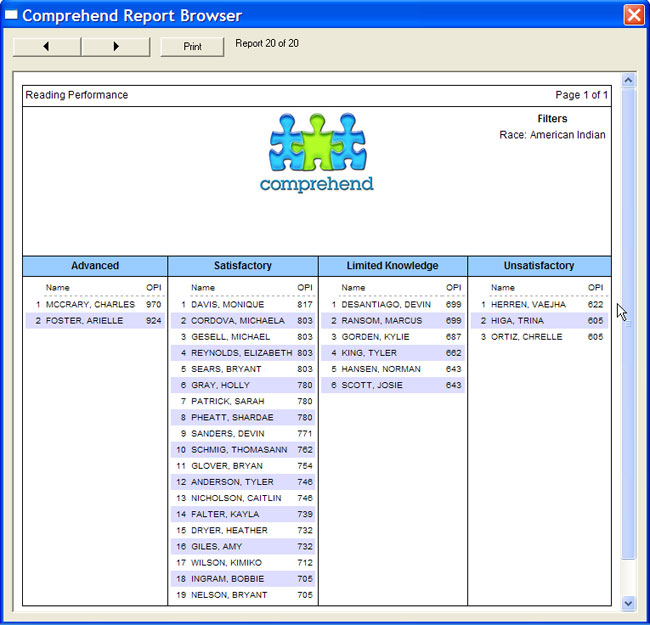The width and height of the screenshot is (650, 625).
Task: Click the Race: American Indian filter text
Action: pos(552,135)
